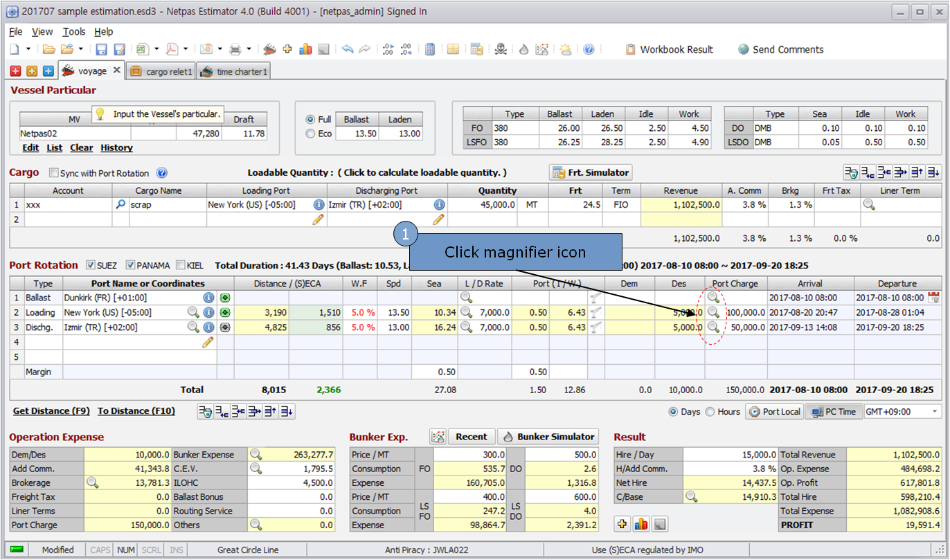Click the FO Price / MT field 300.0

click(471, 455)
